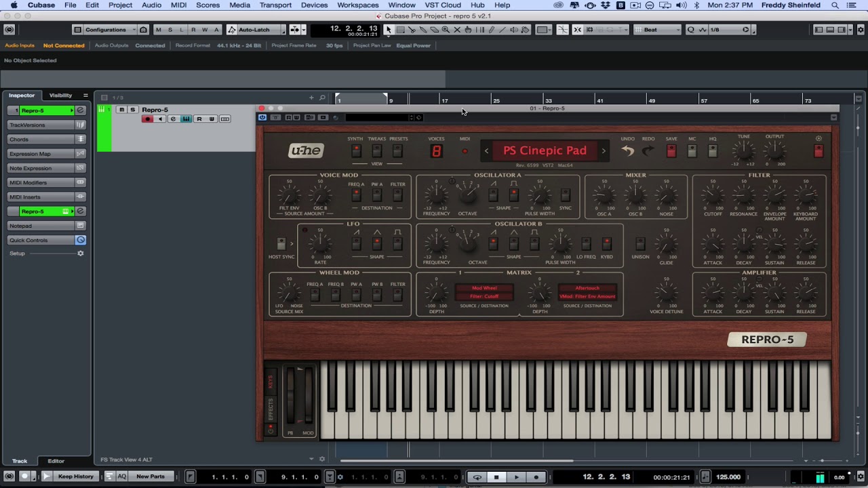Open Matrix 1 Mod Wheel source dropdown

click(x=484, y=288)
